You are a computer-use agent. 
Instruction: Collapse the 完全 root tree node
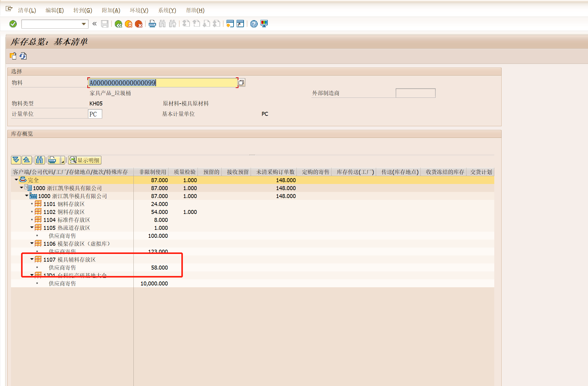[16, 180]
